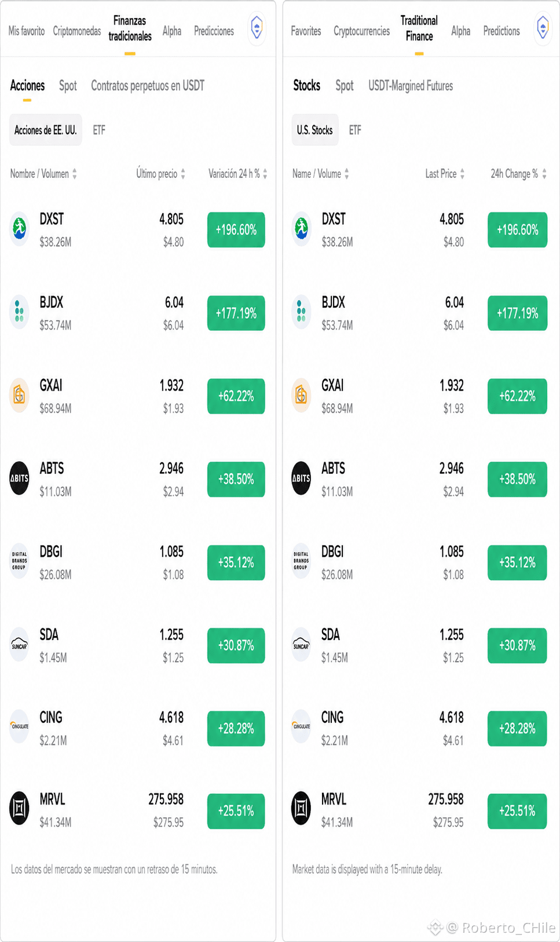
Task: Click the Digital Brands Group logo in the Spanish list
Action: click(x=20, y=561)
